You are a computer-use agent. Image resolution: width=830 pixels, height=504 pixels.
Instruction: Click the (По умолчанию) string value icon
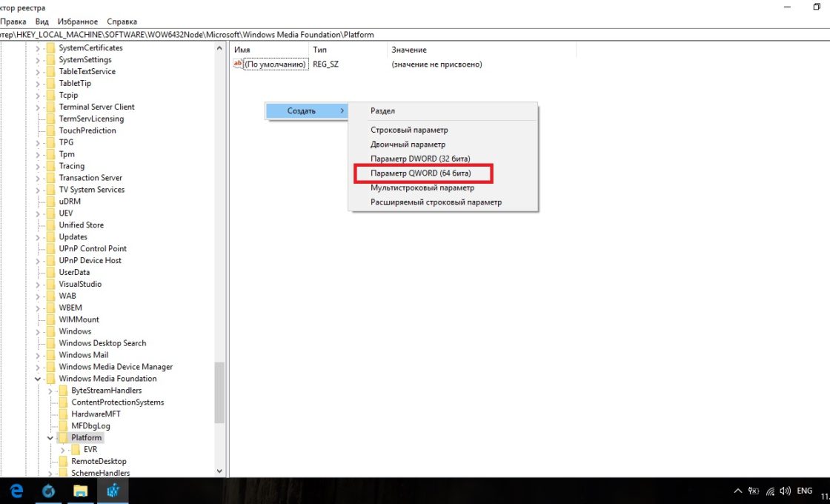(238, 64)
